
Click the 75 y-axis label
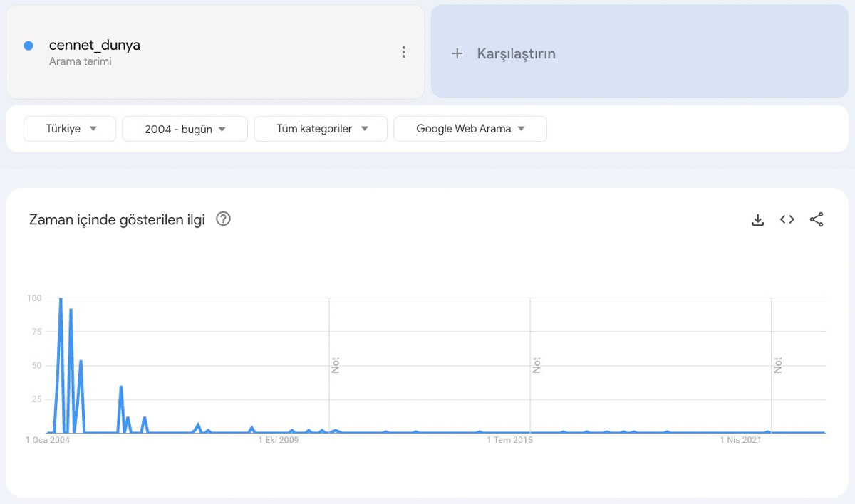click(x=36, y=332)
